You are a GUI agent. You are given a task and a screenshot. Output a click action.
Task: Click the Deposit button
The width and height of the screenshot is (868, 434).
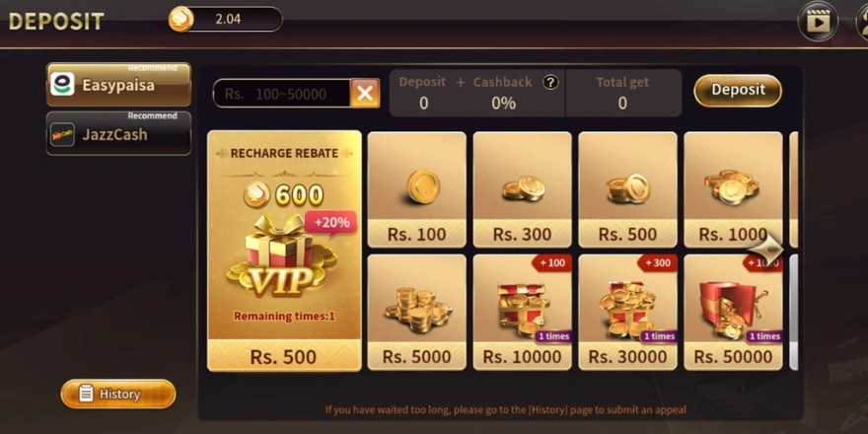click(738, 90)
